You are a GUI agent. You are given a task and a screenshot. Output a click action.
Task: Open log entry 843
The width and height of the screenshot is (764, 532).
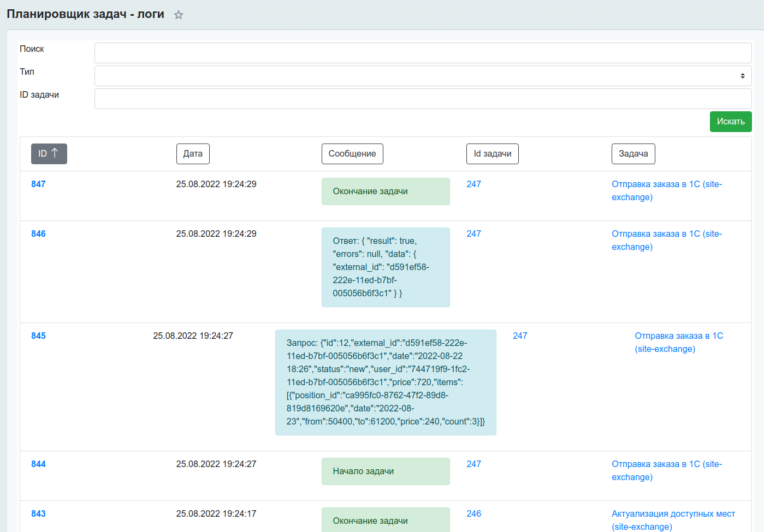click(38, 514)
